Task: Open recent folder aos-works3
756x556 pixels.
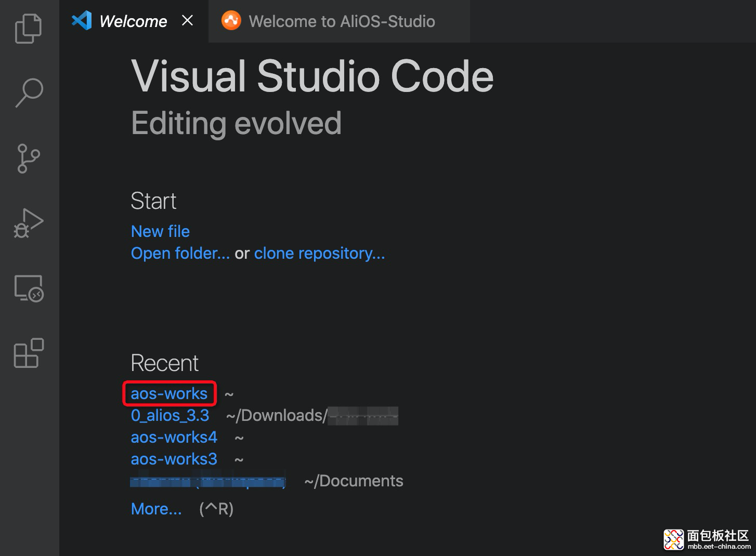Action: [174, 459]
